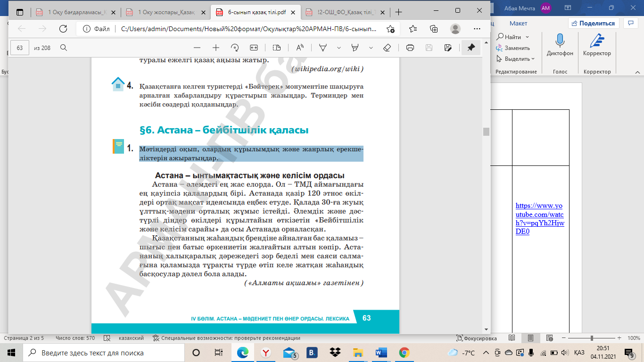The image size is (644, 362).
Task: Open the Макет ribbon tab
Action: (518, 23)
